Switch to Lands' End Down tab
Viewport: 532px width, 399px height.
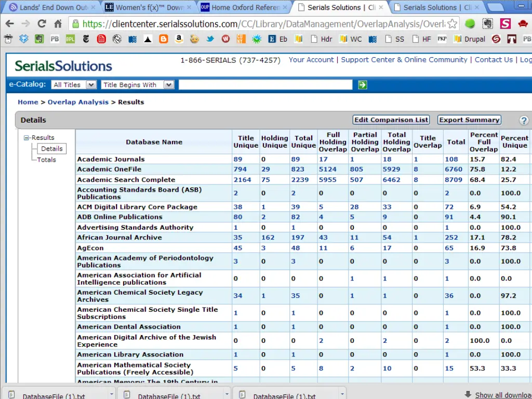51,7
